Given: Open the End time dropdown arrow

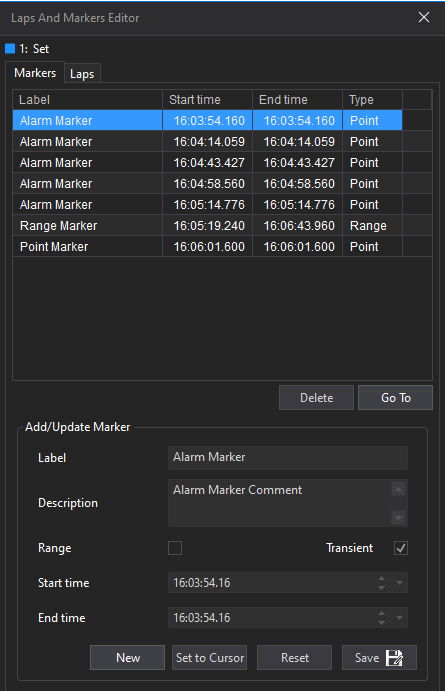Looking at the screenshot, I should (399, 618).
